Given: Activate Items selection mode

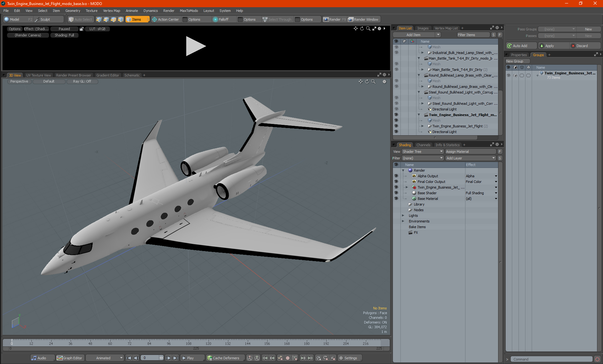Looking at the screenshot, I should pos(137,19).
